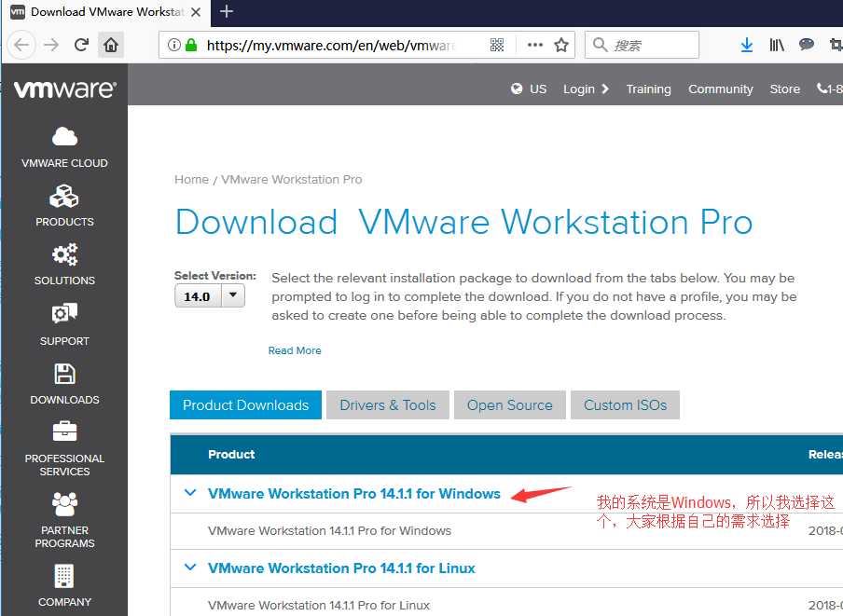Viewport: 843px width, 616px height.
Task: Click the Download VMware Workstation Pro heading
Action: pos(464,223)
